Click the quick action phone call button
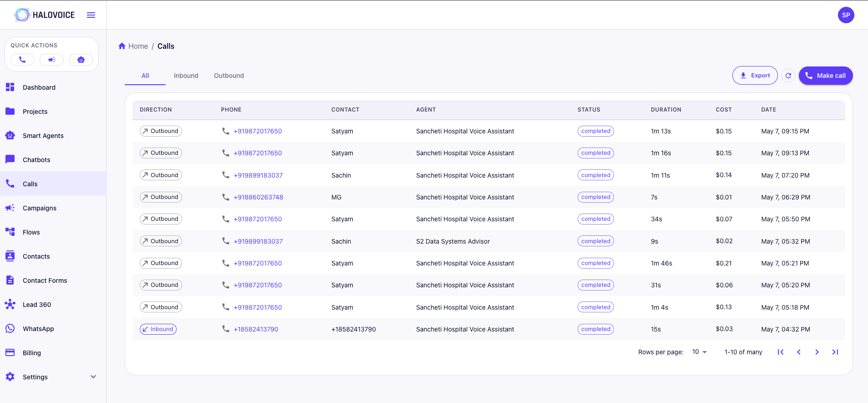 pyautogui.click(x=22, y=60)
